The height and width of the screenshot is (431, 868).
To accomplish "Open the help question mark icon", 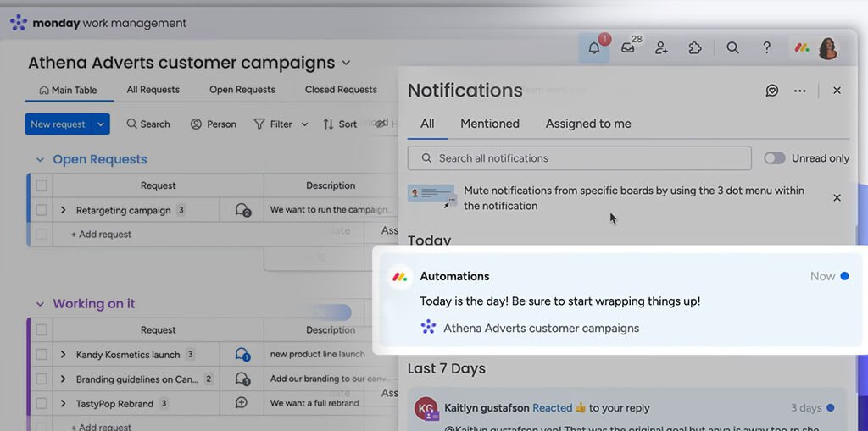I will tap(766, 48).
